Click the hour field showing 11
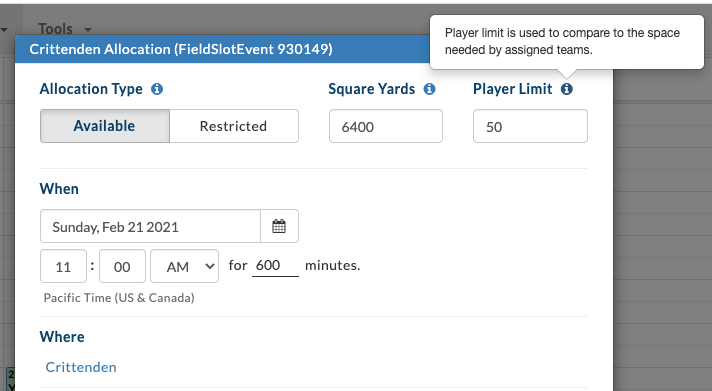The width and height of the screenshot is (712, 391). point(64,266)
